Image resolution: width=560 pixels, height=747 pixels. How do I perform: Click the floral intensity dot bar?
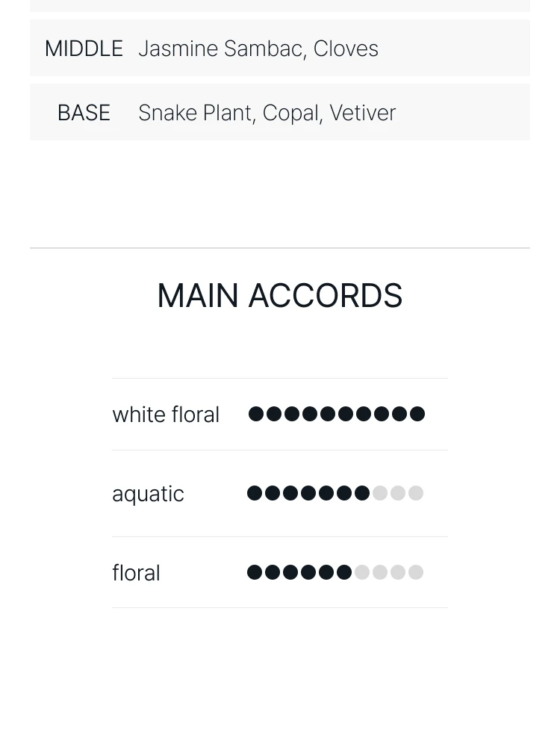[335, 572]
